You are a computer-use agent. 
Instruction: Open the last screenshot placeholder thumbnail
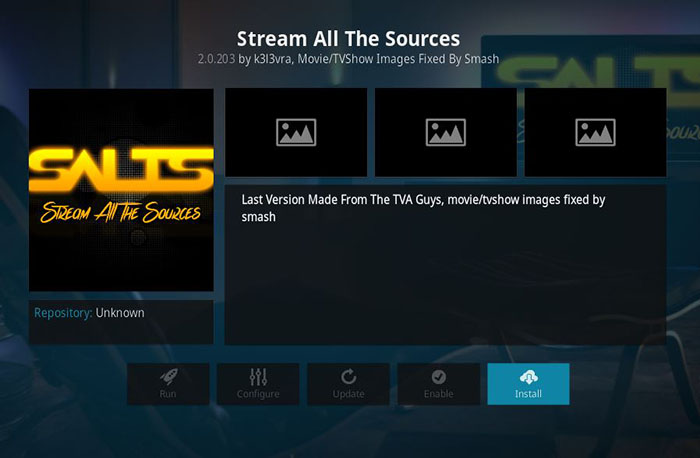pyautogui.click(x=595, y=132)
